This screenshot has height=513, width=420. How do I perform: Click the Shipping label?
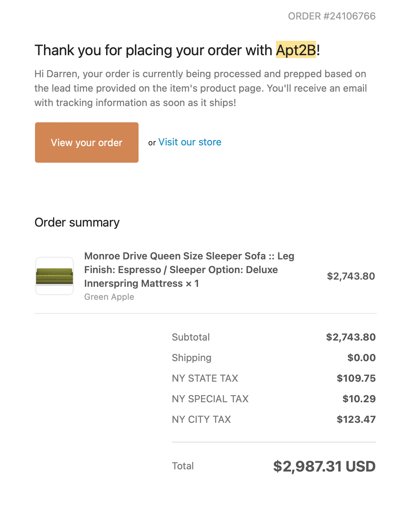point(192,358)
